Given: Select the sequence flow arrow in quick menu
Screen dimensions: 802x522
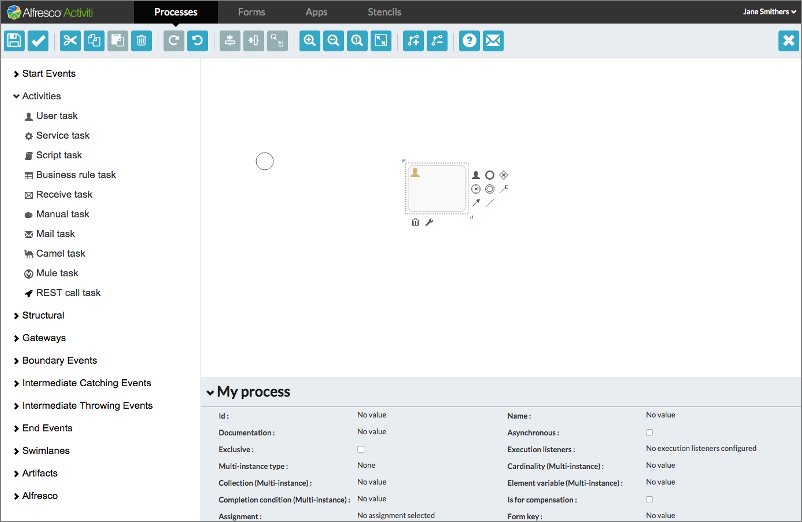Looking at the screenshot, I should (x=476, y=203).
